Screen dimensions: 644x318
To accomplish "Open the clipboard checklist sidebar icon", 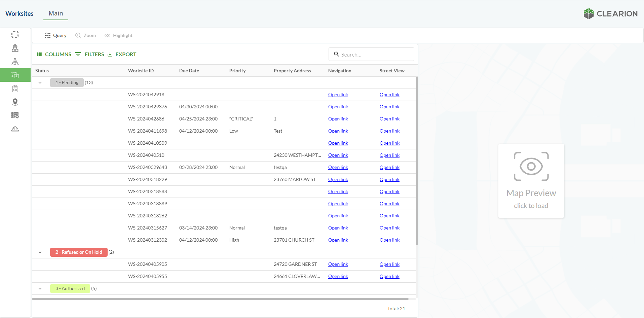I will tap(15, 89).
